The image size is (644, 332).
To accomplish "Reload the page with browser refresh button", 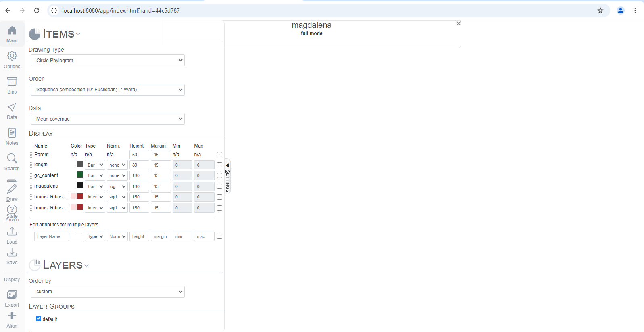I will pos(37,10).
